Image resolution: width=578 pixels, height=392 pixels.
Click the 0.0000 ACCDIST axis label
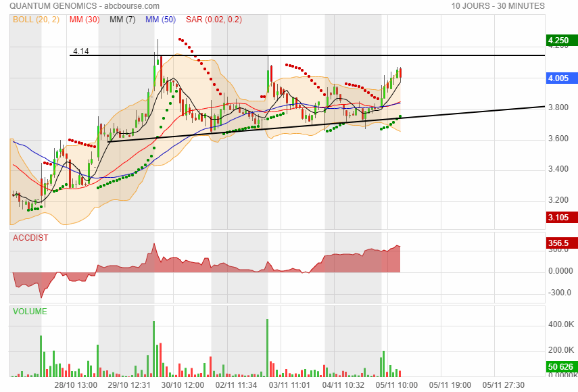[x=560, y=271]
